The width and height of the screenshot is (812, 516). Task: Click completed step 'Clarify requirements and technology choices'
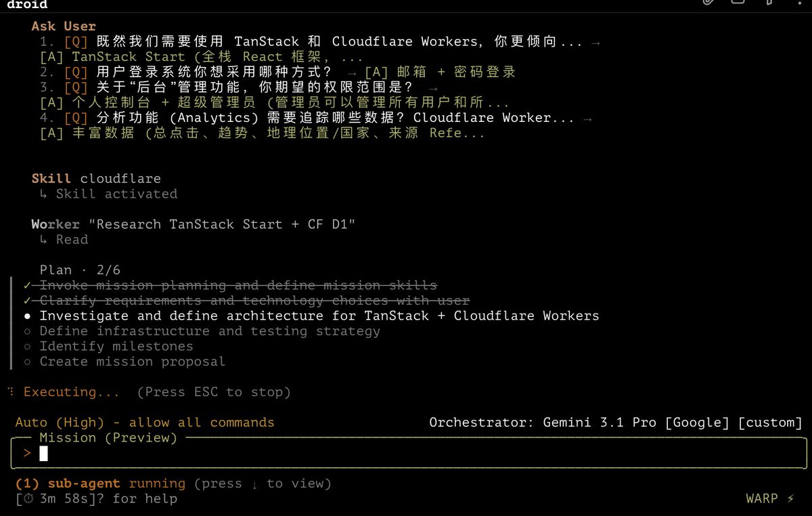pyautogui.click(x=254, y=300)
